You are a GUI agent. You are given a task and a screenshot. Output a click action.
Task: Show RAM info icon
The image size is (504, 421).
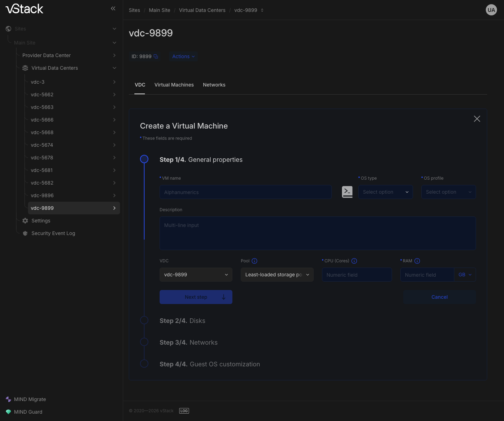click(x=417, y=261)
